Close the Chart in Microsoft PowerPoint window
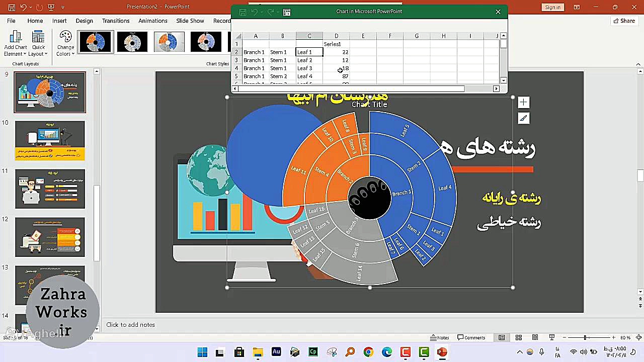 (498, 12)
